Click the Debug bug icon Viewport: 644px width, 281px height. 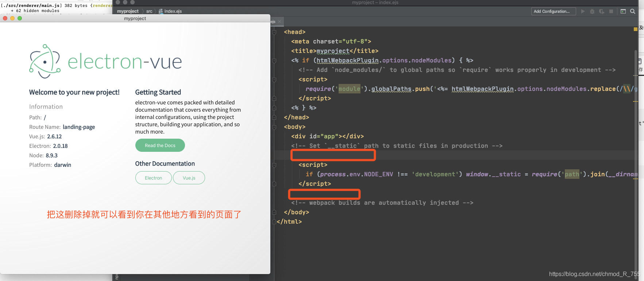592,11
